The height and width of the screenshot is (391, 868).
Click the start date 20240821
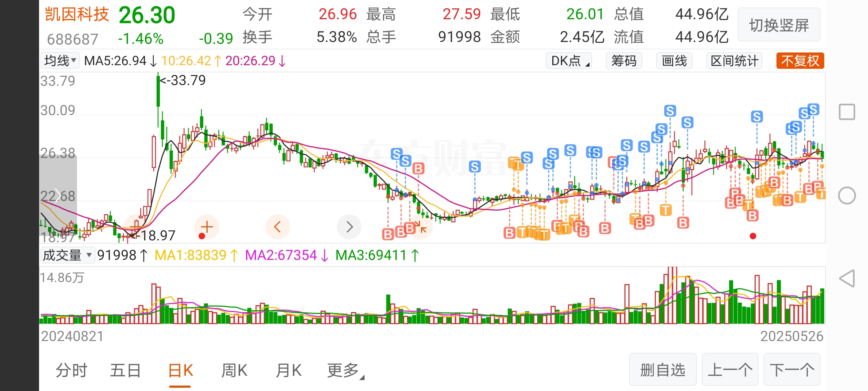(x=72, y=336)
